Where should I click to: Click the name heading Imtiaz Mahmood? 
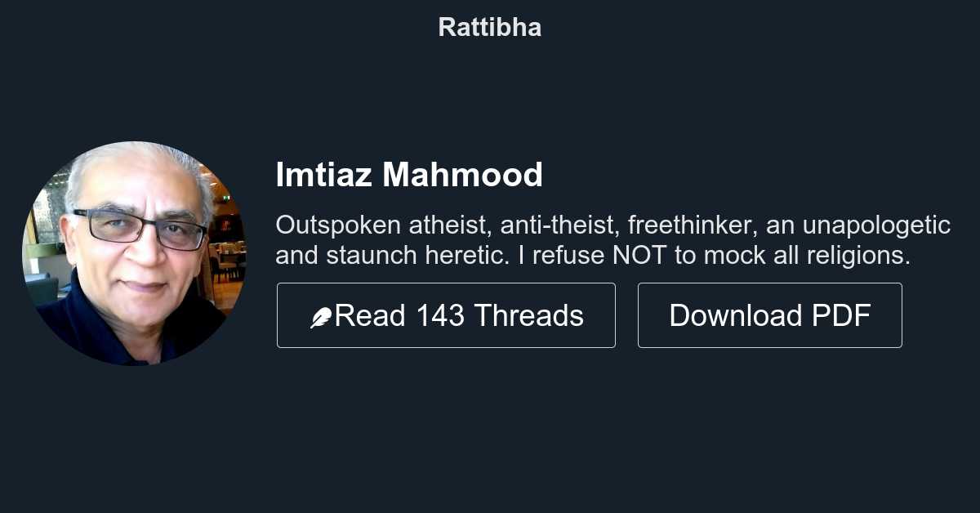(x=410, y=175)
